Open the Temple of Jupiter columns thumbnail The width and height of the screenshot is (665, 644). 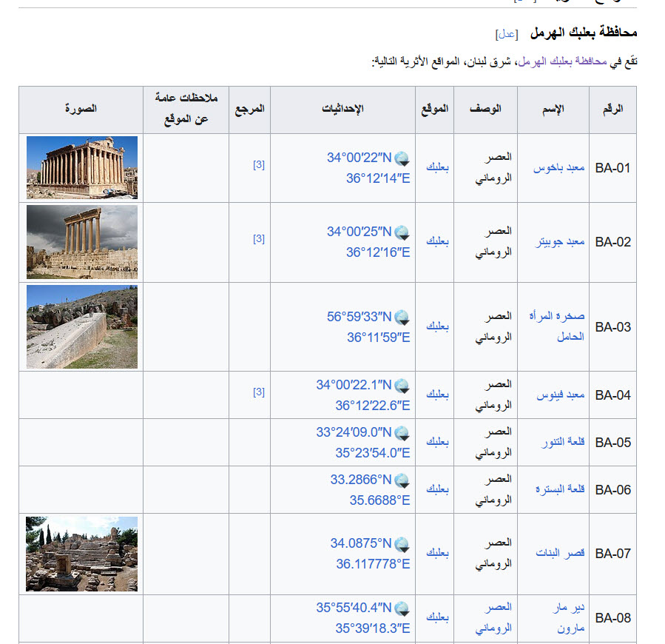point(82,242)
